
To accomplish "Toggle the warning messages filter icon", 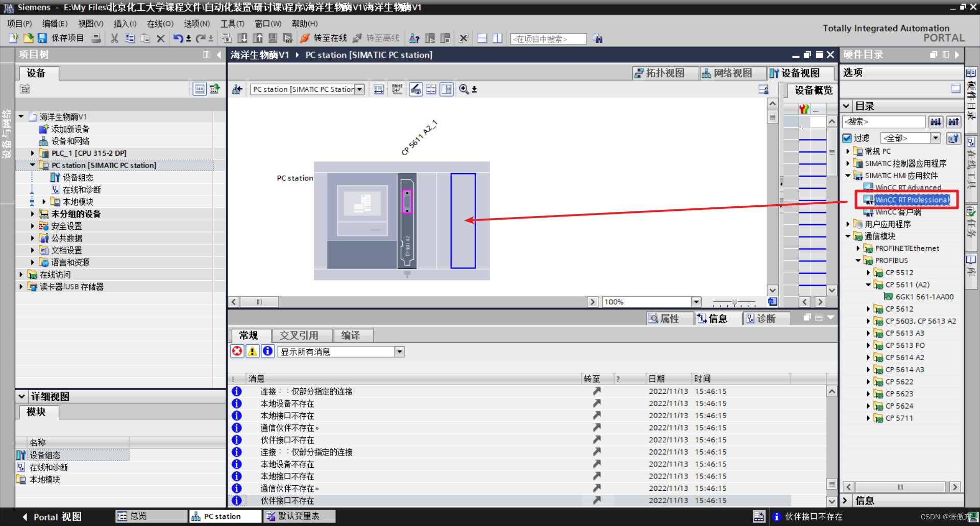I will pos(252,351).
